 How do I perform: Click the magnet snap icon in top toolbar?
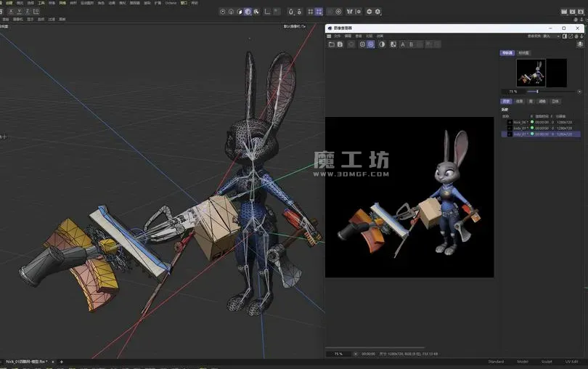[x=291, y=12]
